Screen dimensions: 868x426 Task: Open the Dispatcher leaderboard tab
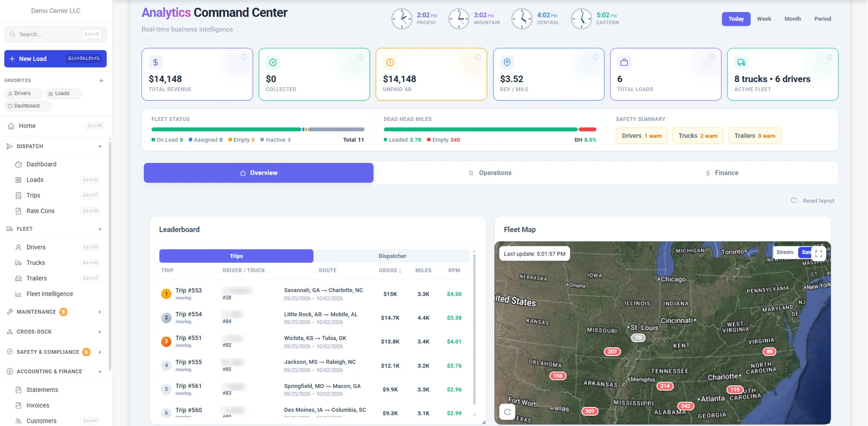392,256
